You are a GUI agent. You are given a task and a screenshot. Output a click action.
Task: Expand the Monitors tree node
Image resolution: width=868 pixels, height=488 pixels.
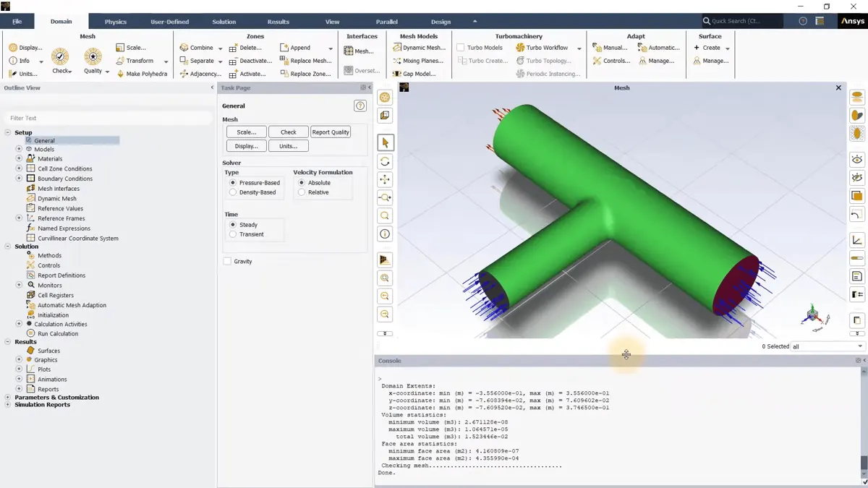(x=19, y=285)
